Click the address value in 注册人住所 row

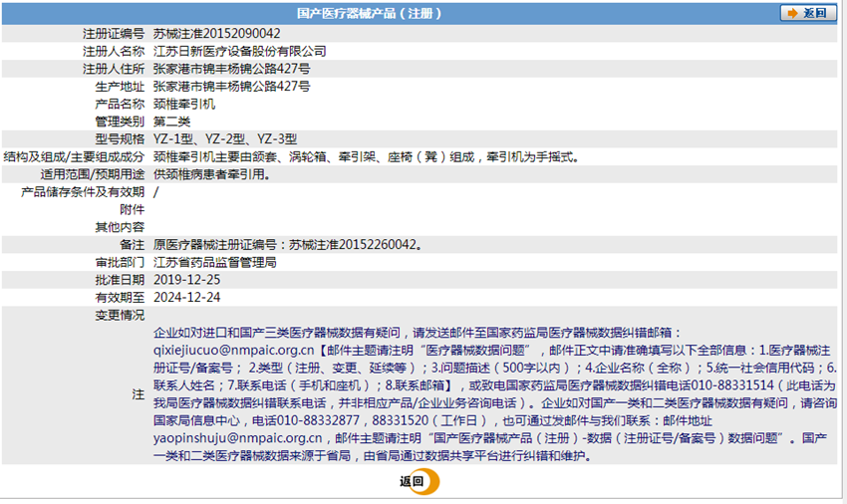pyautogui.click(x=232, y=69)
